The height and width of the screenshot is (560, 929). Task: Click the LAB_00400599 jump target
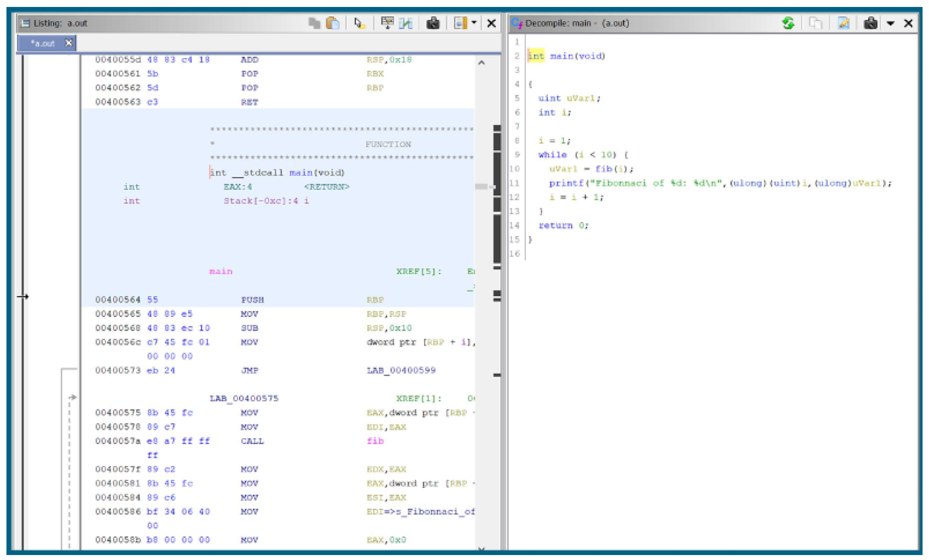tap(401, 371)
